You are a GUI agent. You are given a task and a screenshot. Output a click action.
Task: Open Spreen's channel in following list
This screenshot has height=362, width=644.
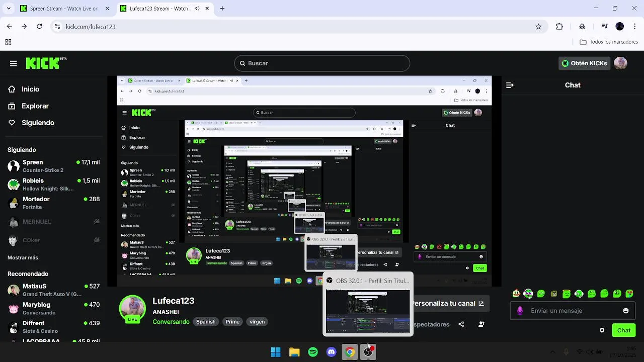click(x=54, y=166)
